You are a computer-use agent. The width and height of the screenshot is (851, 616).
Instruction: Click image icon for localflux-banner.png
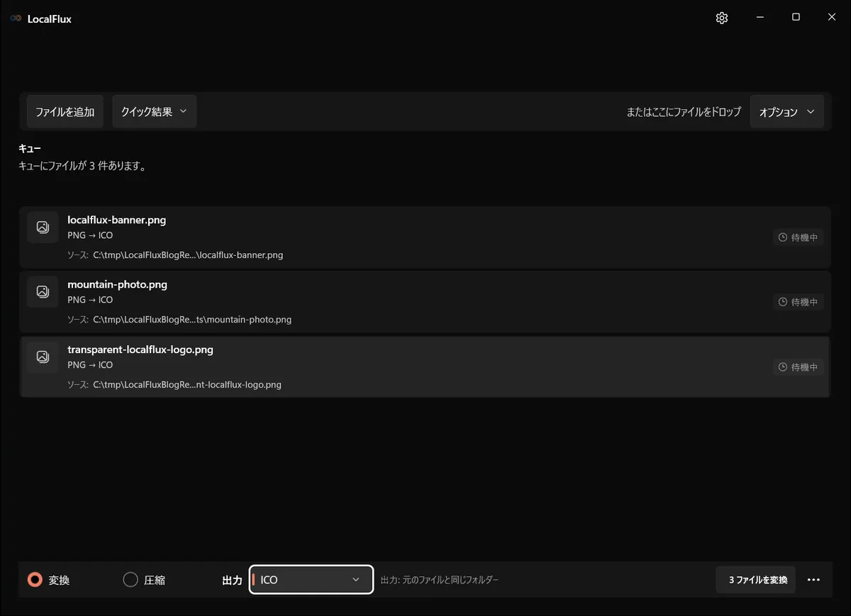[43, 227]
